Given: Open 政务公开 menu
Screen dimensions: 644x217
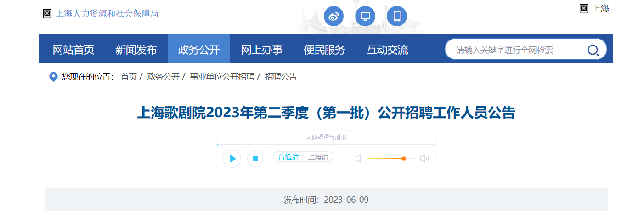Looking at the screenshot, I should coord(199,50).
